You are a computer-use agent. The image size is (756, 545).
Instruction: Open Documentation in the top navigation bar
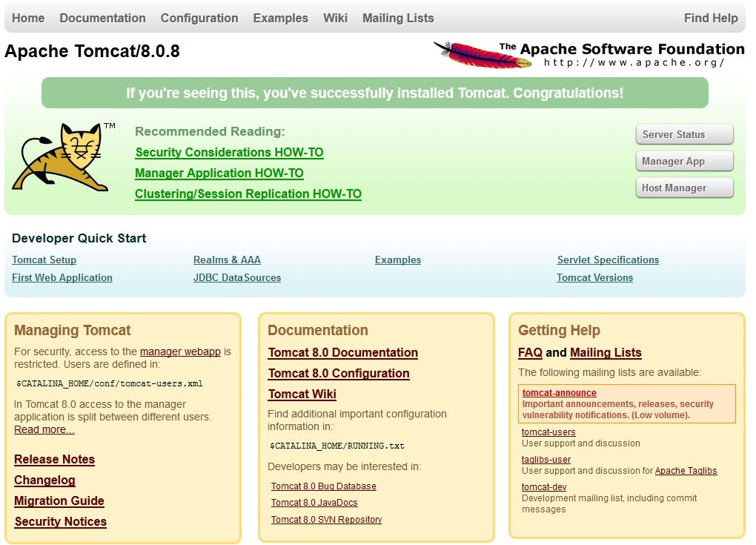coord(103,18)
